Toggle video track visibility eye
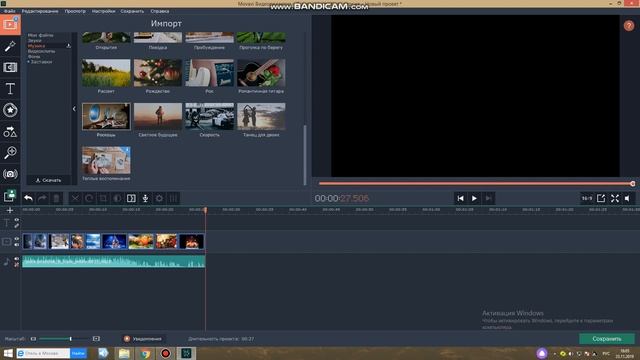Screen dimensions: 640x360 (x=17, y=239)
